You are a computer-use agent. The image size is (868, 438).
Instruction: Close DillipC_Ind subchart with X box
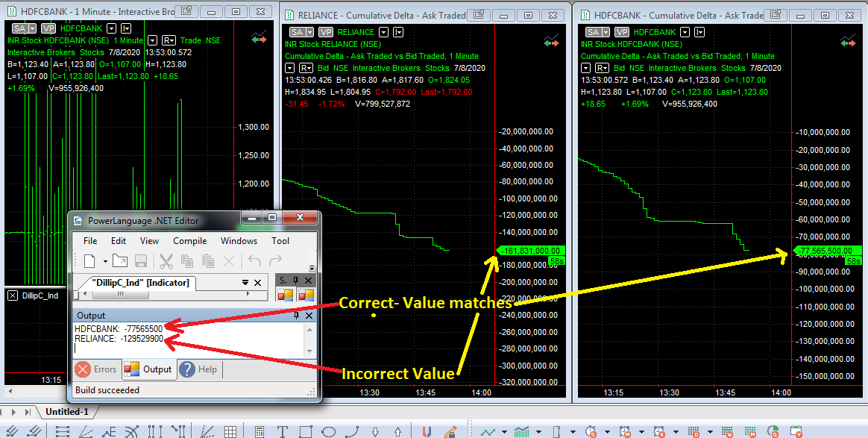(x=13, y=295)
